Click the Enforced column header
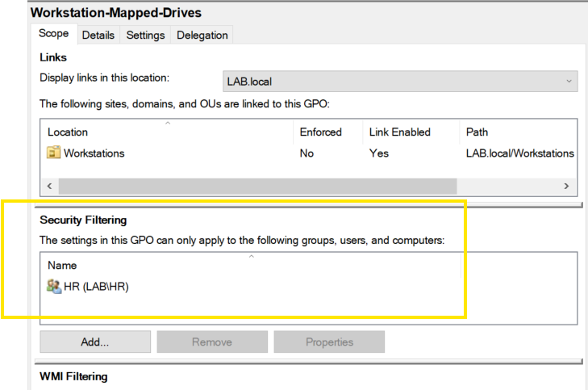Screen dimensions: 588x390 pyautogui.click(x=327, y=132)
